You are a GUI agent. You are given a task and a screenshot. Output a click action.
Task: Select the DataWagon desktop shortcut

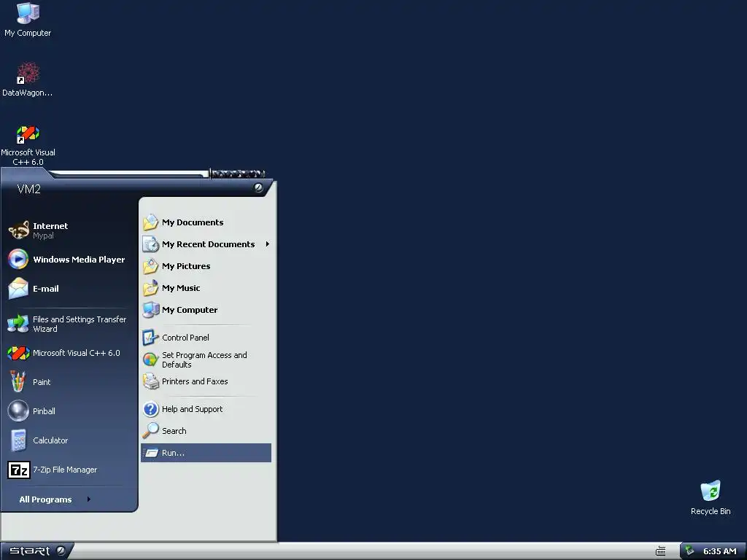click(28, 79)
